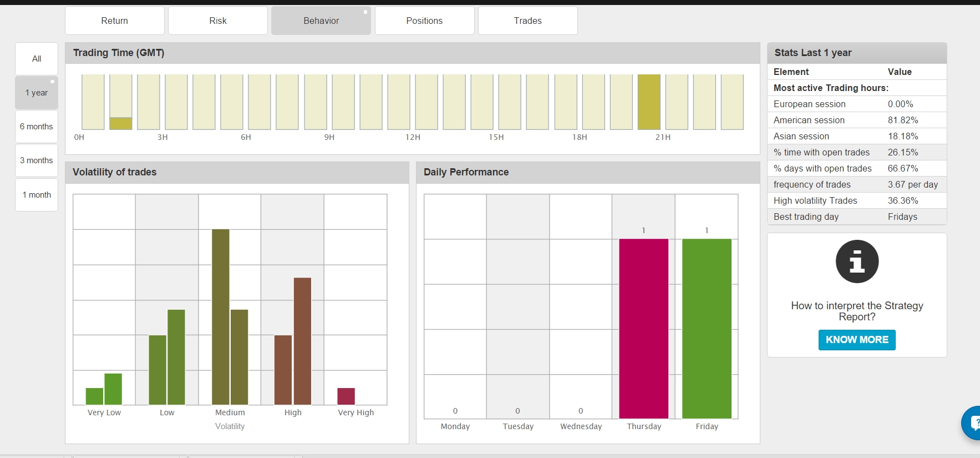Click the taller High volatility bar

[x=302, y=341]
